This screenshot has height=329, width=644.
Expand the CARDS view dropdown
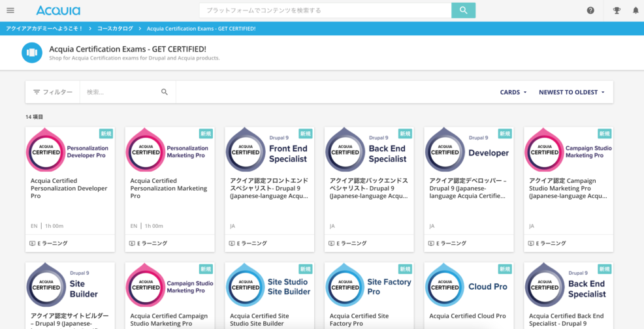pyautogui.click(x=513, y=92)
